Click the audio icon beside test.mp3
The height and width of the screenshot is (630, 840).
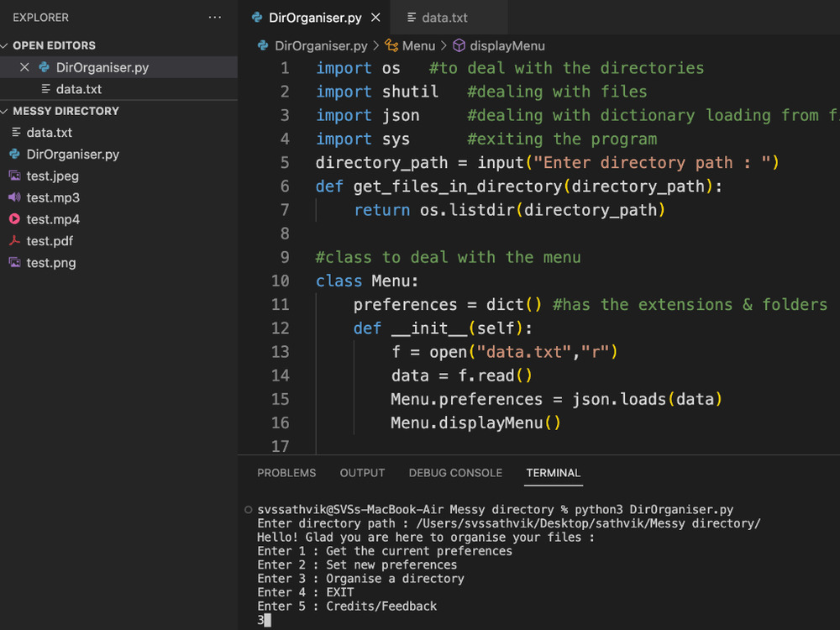[x=15, y=197]
